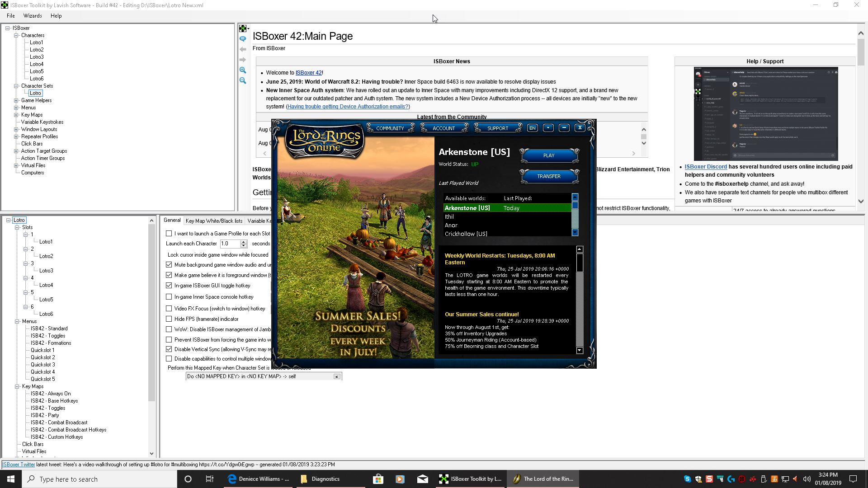The width and height of the screenshot is (868, 488).
Task: Expand the Action Target Groups node
Action: pos(16,151)
